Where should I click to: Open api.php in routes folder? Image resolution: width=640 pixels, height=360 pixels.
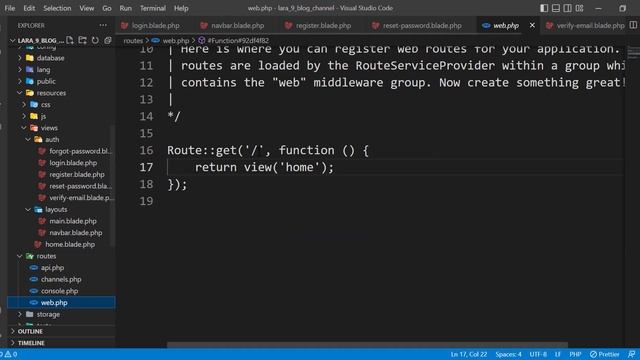[x=47, y=268]
